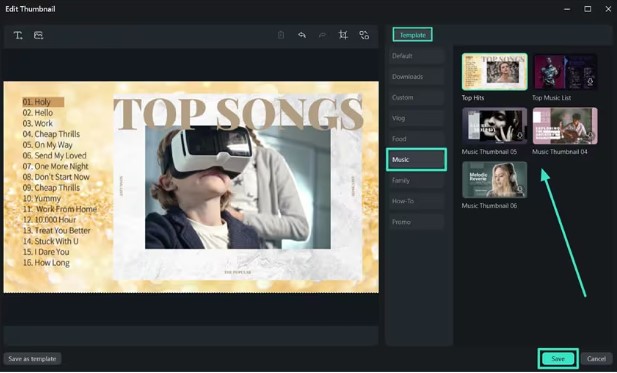617x373 pixels.
Task: Pick the Top Music List template
Action: click(565, 72)
